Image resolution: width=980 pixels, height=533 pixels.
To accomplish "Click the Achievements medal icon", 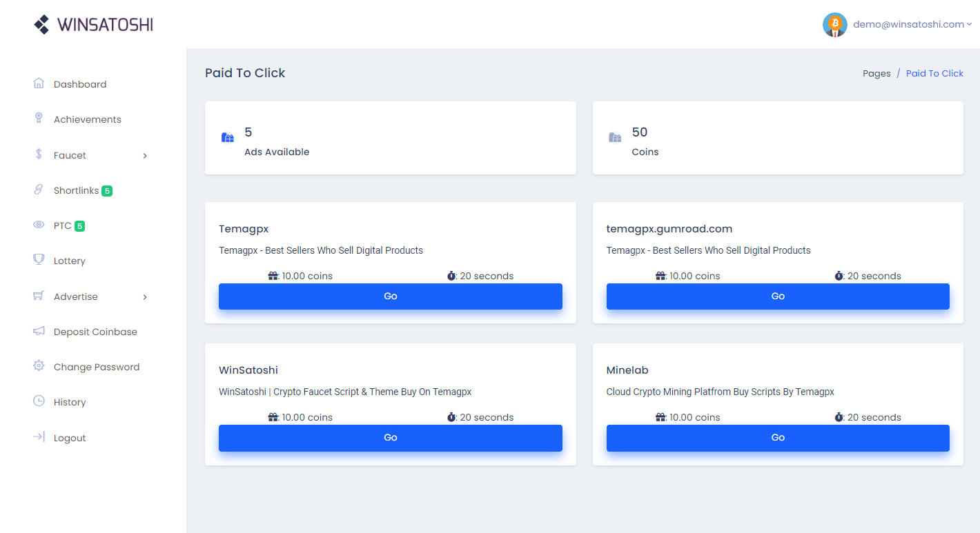I will [x=39, y=119].
